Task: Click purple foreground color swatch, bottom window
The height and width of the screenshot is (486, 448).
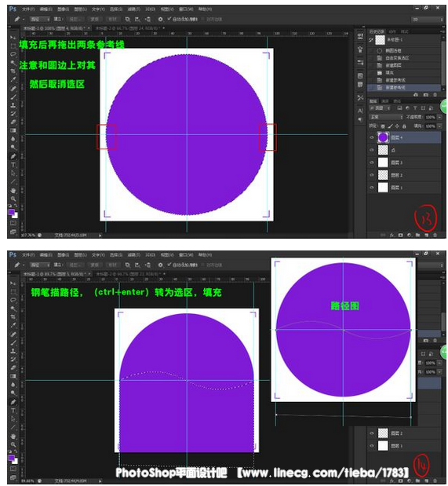Action: [12, 458]
